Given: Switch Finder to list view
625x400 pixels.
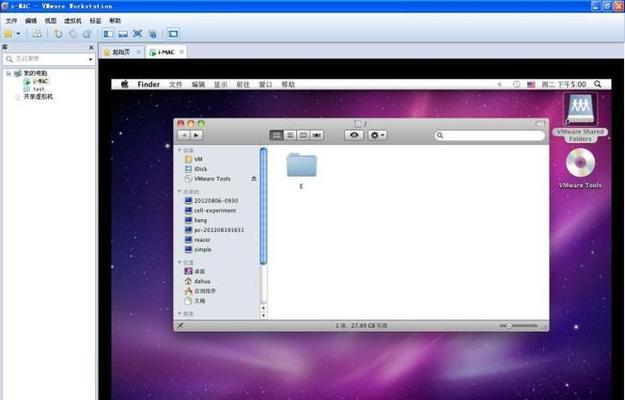Looking at the screenshot, I should [x=290, y=135].
